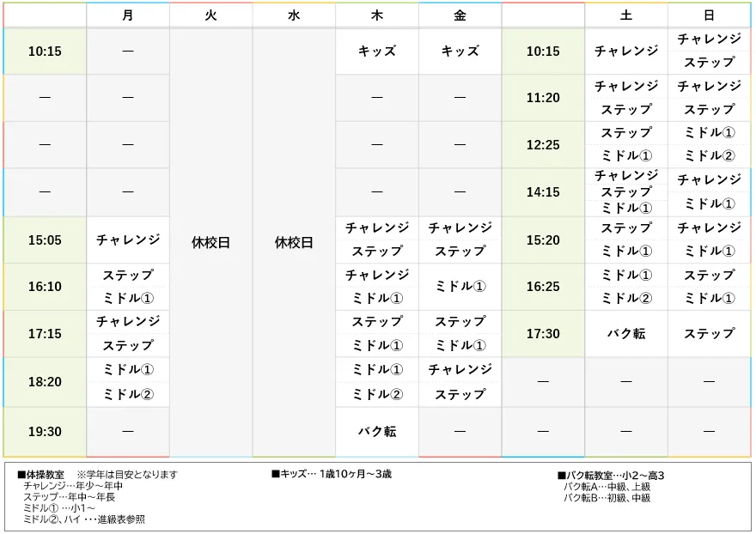Viewport: 756px width, 534px height.
Task: Click the Saturday 17:30 バク転 class cell
Action: point(625,333)
